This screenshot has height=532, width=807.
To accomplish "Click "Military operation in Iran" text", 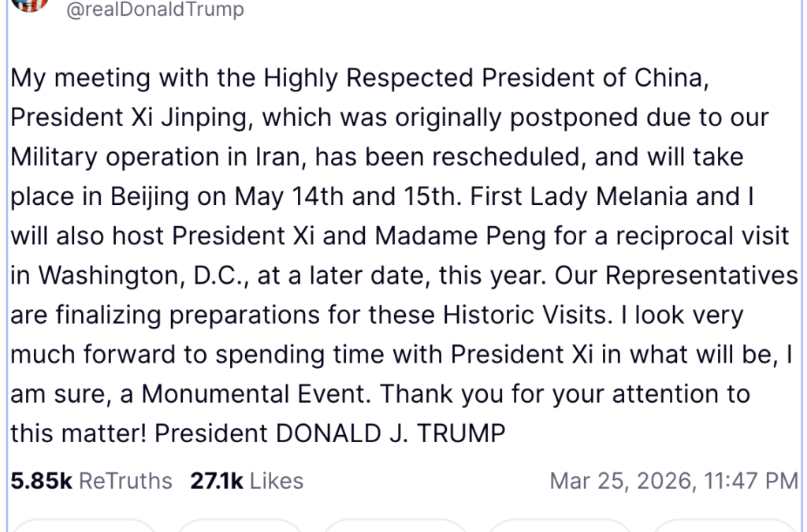I will 158,157.
